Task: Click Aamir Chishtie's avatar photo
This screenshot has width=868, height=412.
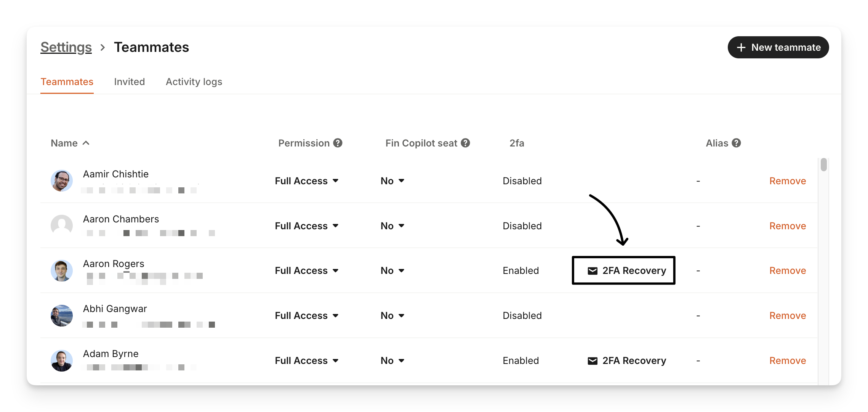Action: click(62, 181)
